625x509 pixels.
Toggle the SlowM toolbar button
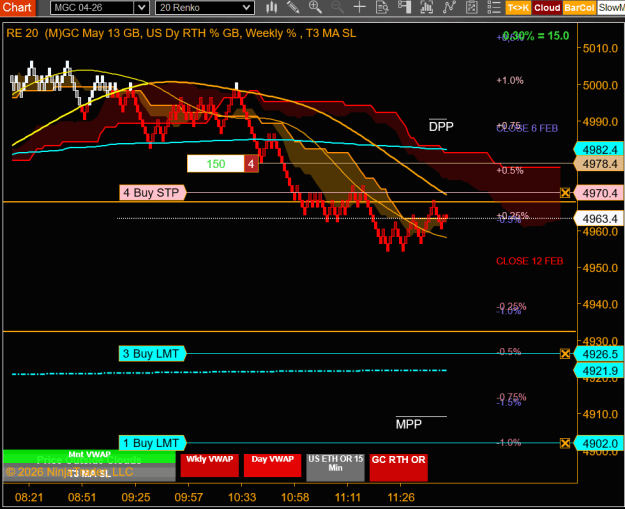coord(611,8)
